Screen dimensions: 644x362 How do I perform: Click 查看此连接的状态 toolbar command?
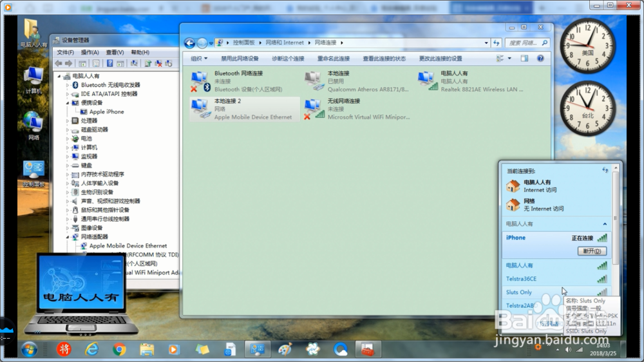tap(384, 59)
